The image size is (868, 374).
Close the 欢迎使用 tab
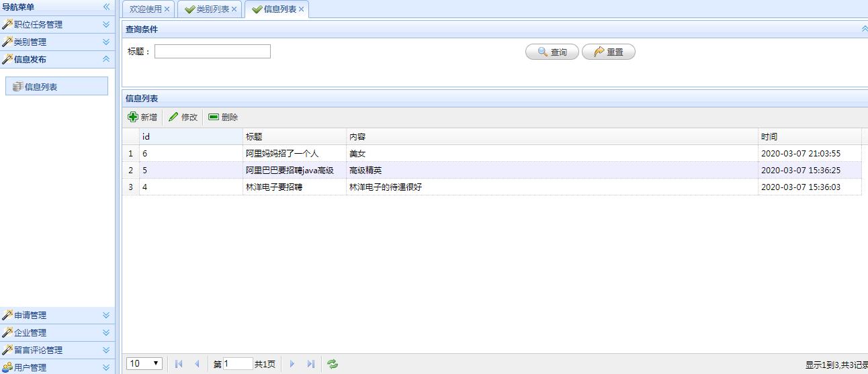167,9
